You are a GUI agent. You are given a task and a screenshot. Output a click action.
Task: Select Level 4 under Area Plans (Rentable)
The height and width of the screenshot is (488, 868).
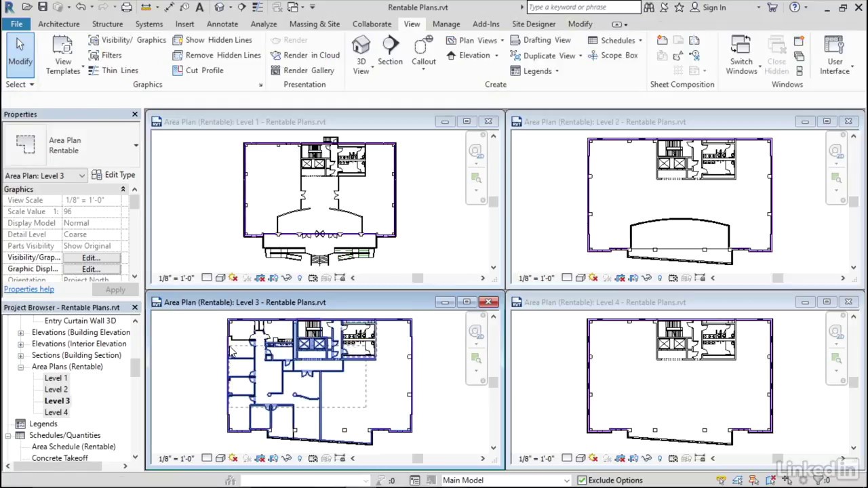[x=56, y=412]
